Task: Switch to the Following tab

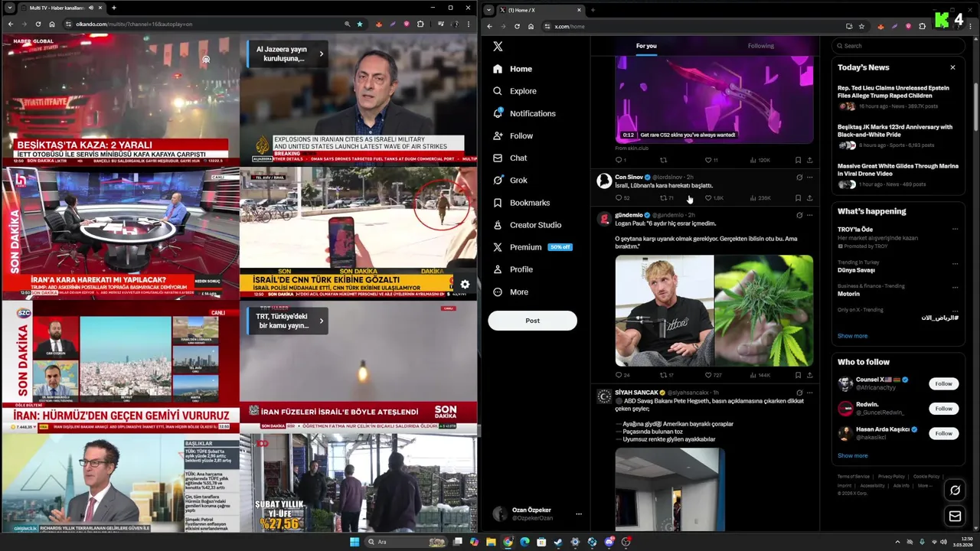Action: pos(761,46)
